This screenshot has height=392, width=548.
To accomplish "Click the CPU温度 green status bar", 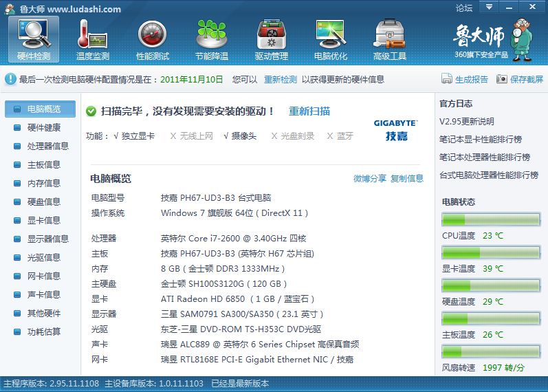I will pos(489,220).
